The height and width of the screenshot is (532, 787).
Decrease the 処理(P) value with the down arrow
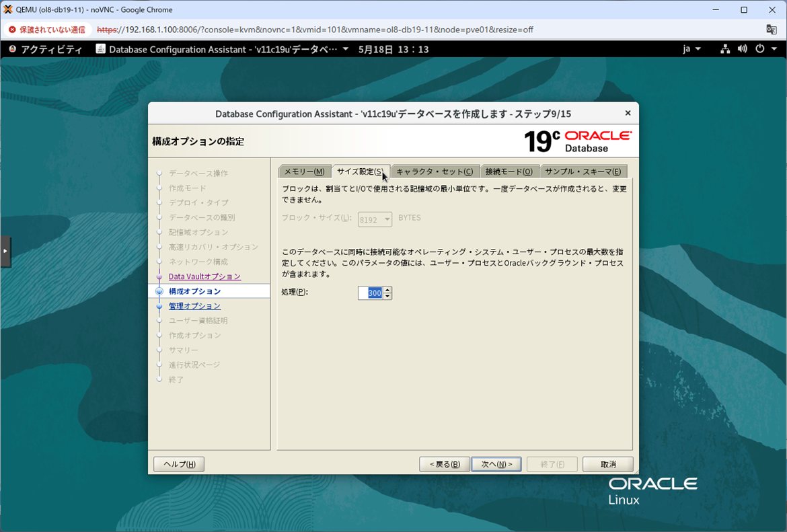point(387,297)
